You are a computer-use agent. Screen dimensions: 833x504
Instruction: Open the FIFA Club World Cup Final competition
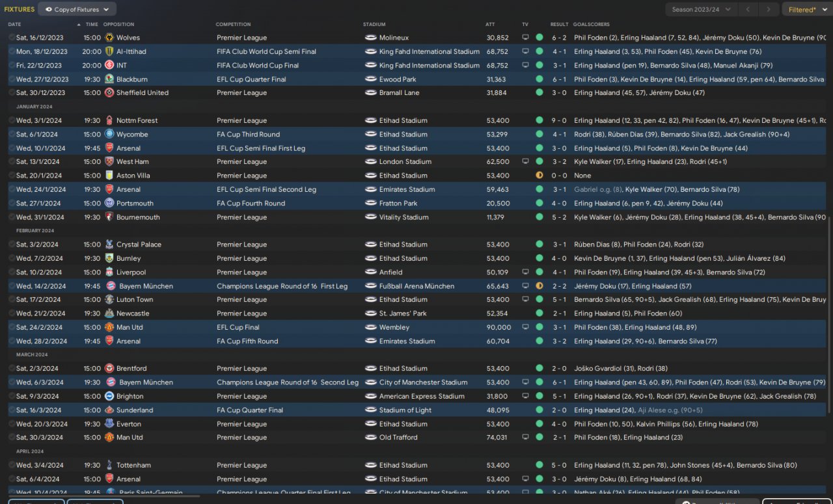[258, 65]
